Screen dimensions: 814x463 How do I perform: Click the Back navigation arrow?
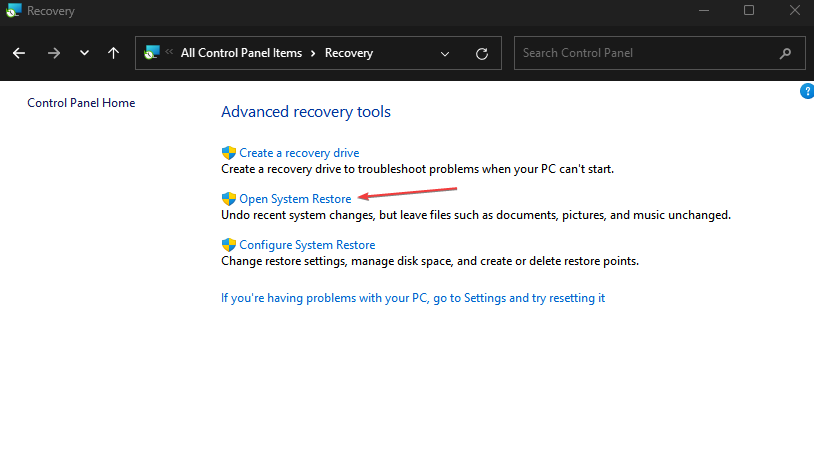[x=19, y=53]
